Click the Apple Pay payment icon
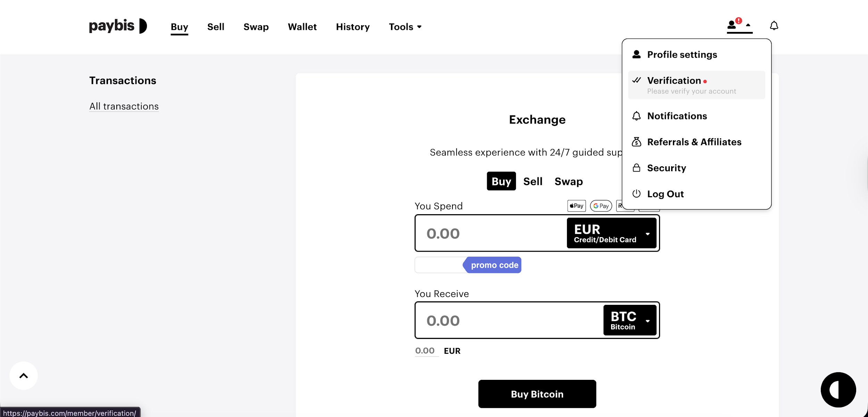868x417 pixels. point(576,206)
